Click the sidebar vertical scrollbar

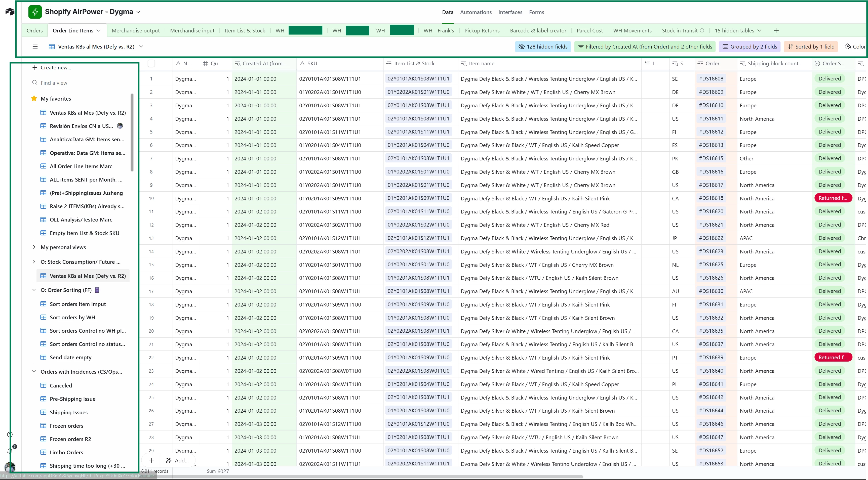(x=132, y=132)
